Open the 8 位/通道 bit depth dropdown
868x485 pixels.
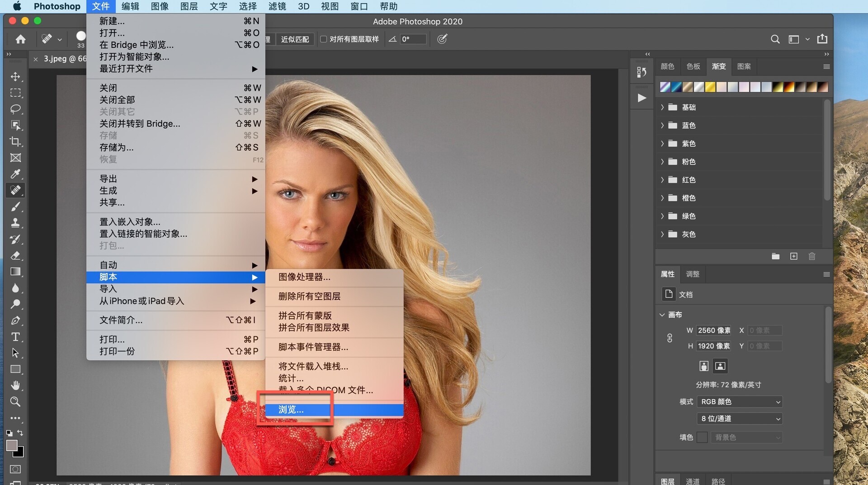pos(740,419)
